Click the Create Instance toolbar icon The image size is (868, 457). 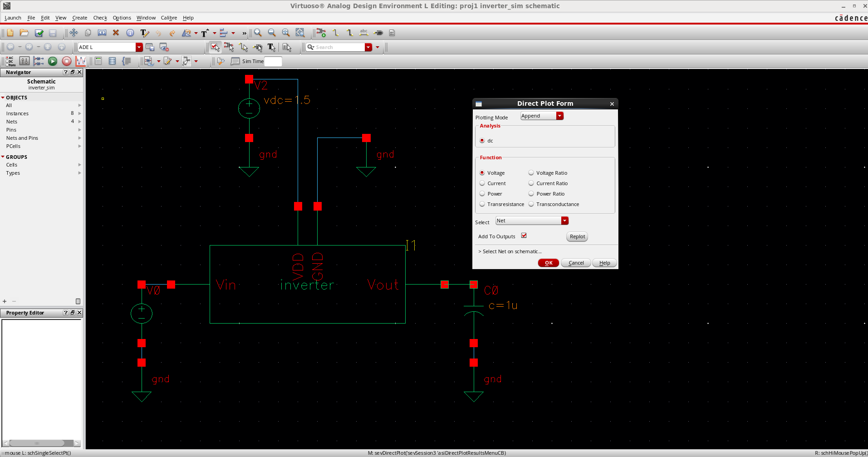pos(321,33)
